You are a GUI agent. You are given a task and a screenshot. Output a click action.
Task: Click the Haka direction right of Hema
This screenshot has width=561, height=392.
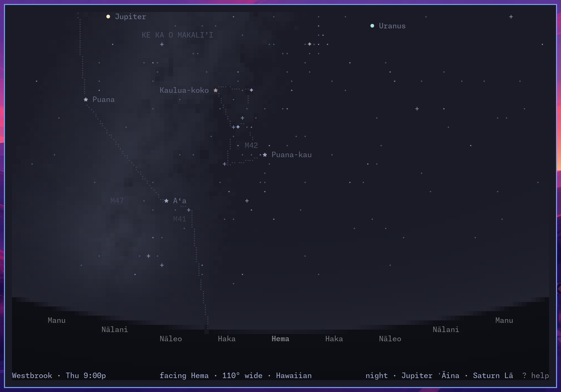pos(334,339)
